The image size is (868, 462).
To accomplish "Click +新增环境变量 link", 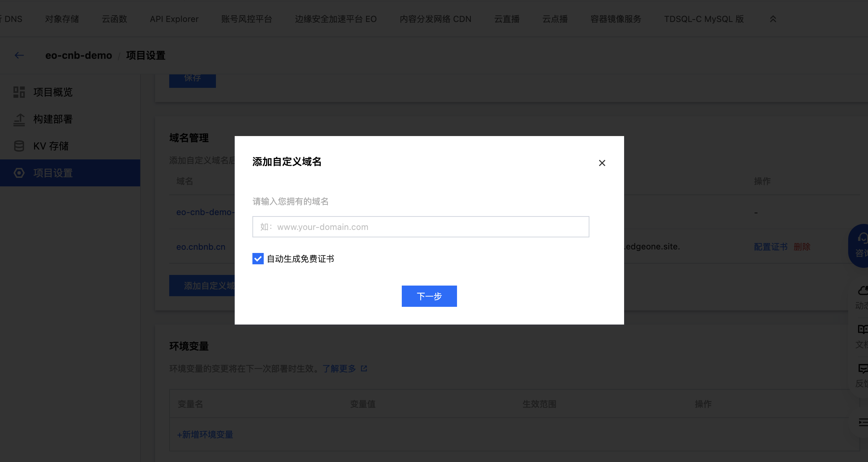I will 205,434.
